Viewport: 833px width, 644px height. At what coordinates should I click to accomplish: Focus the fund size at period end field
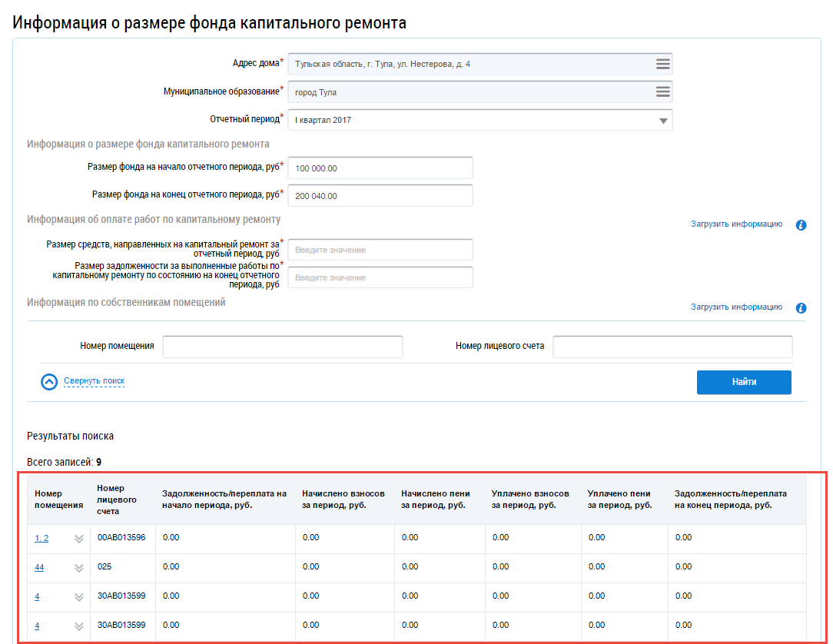pyautogui.click(x=380, y=195)
